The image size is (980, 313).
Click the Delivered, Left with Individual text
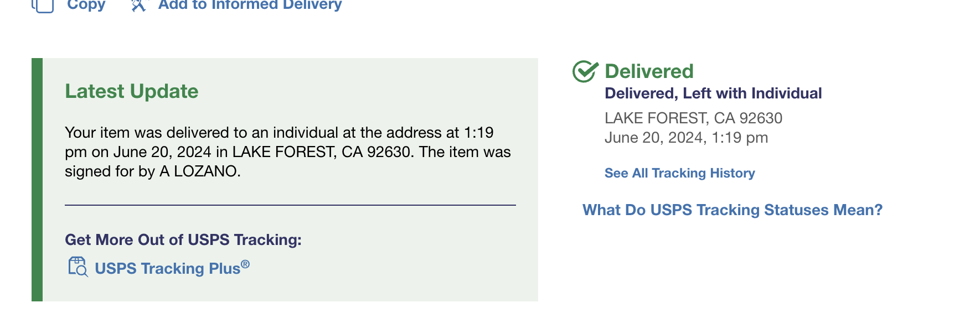click(x=713, y=93)
